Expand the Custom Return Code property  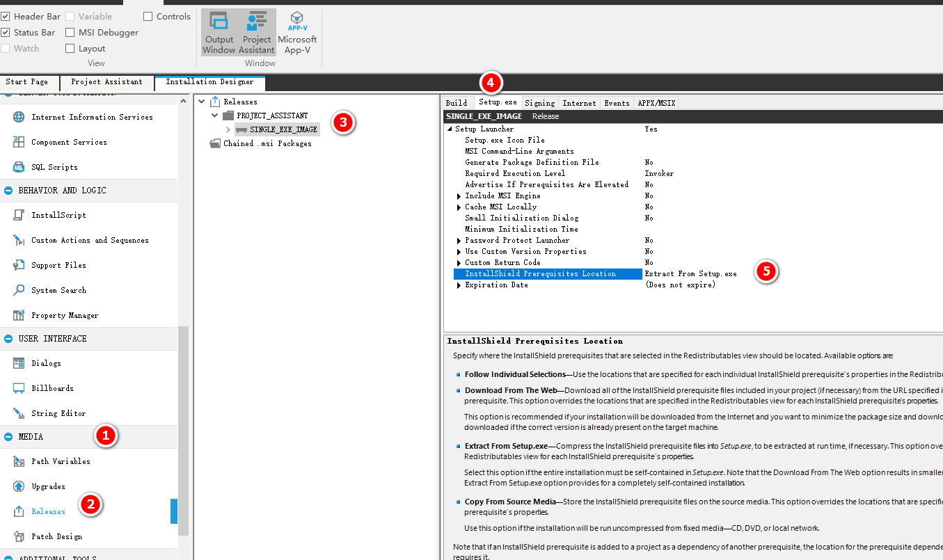tap(459, 262)
